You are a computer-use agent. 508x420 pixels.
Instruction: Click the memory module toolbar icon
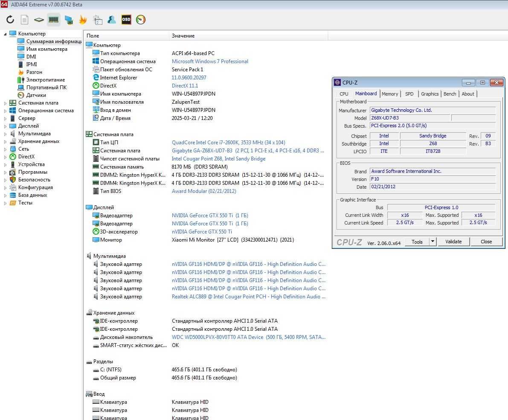click(53, 20)
